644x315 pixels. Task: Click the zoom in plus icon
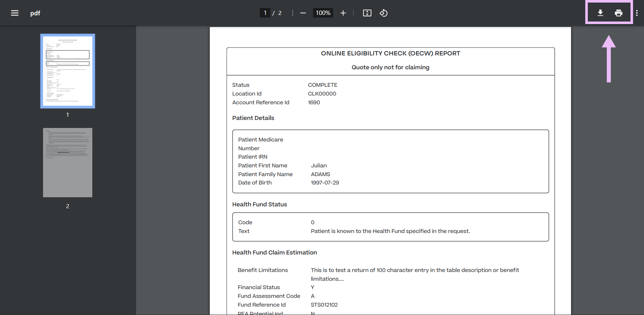(343, 13)
